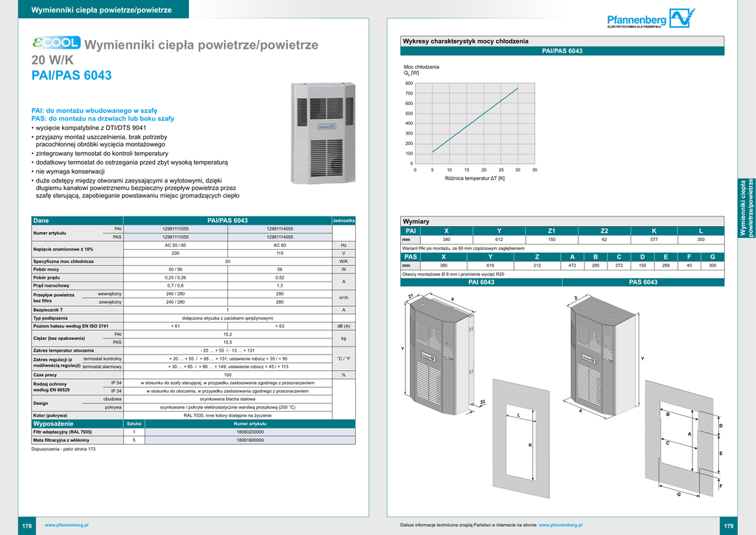Image resolution: width=756 pixels, height=535 pixels.
Task: Click the teal PAI/PAS 6043 bar above chart
Action: coord(562,51)
